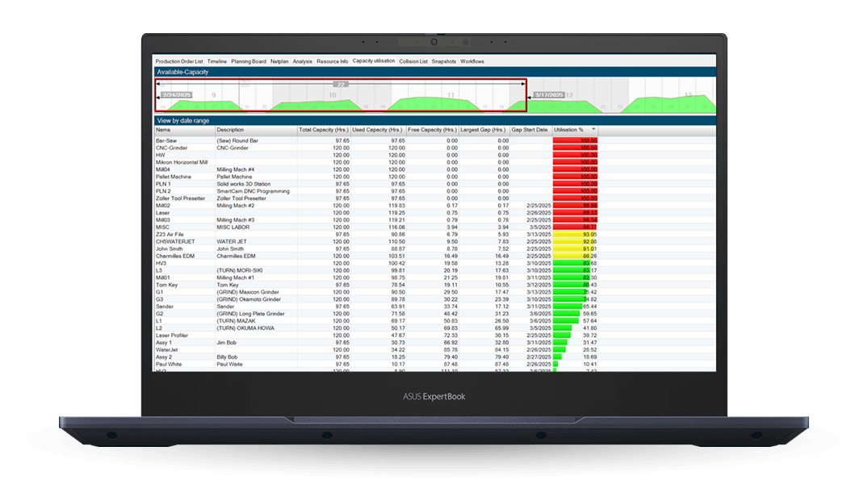Sort by Free Capacity (Hrs.) header

coord(430,130)
